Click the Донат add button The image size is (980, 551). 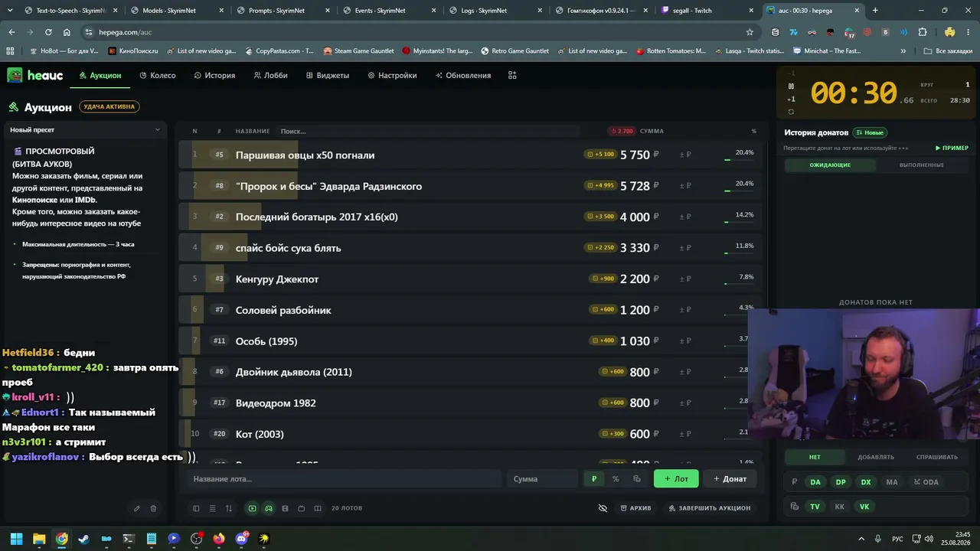point(730,479)
